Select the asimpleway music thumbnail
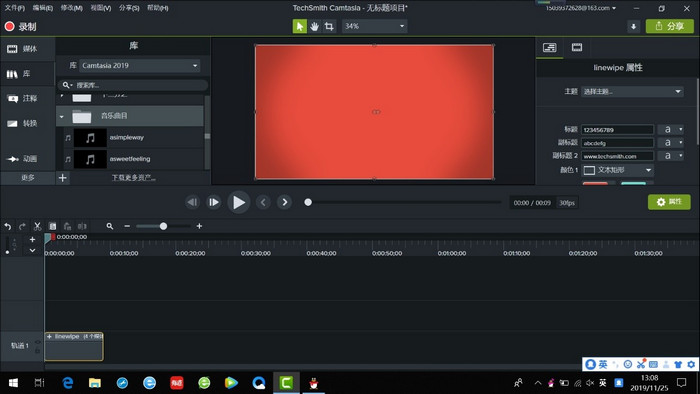This screenshot has width=700, height=394. 90,137
